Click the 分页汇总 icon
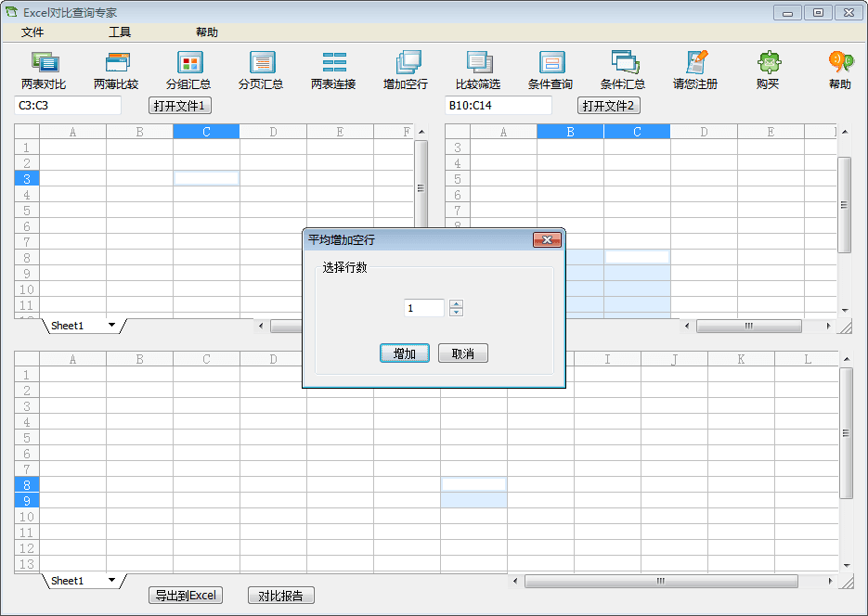The image size is (868, 616). (261, 64)
